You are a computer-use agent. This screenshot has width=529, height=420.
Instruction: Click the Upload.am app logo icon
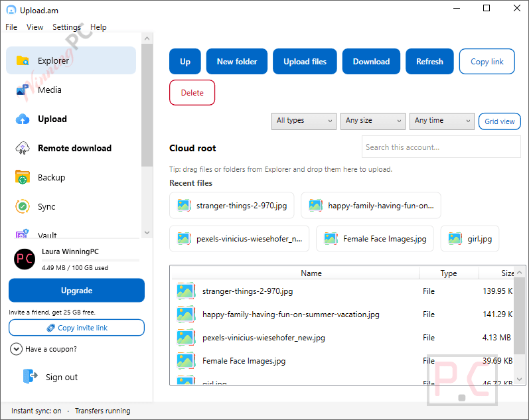(x=11, y=10)
